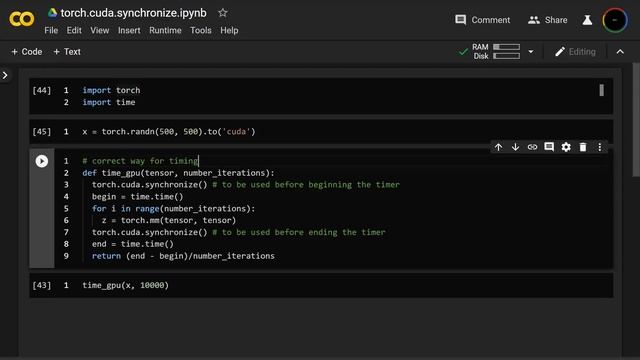640x360 pixels.
Task: Expand the left sidebar panel
Action: [5, 75]
